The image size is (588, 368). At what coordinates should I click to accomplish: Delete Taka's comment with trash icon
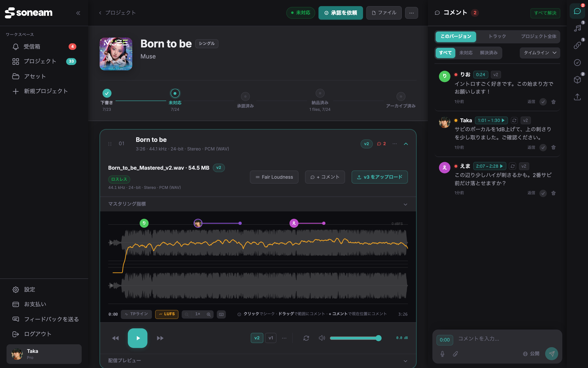[x=553, y=147]
